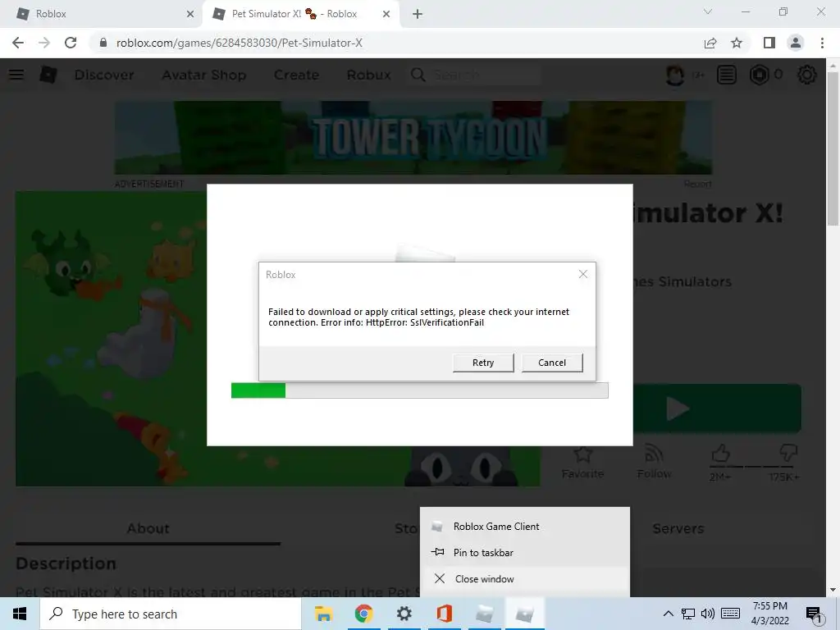Show hidden system tray icons

(668, 614)
